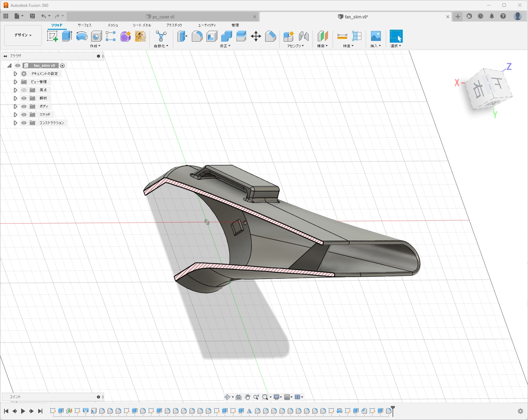The width and height of the screenshot is (528, 420).
Task: Open the Job Status clock icon
Action: click(x=481, y=16)
